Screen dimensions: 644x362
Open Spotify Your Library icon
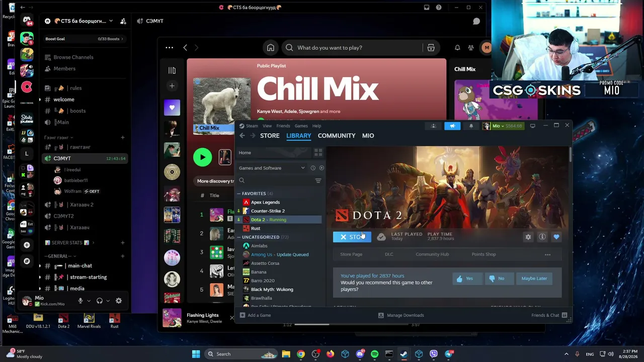click(172, 70)
